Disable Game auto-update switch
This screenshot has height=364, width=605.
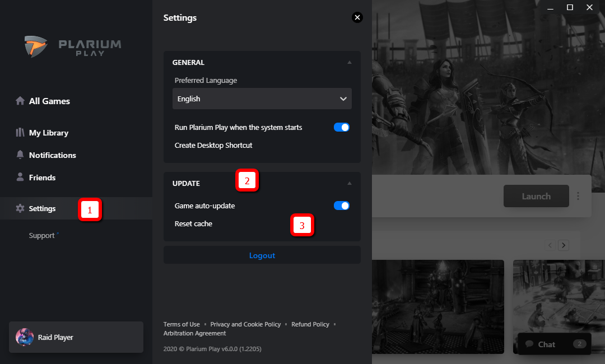[341, 206]
